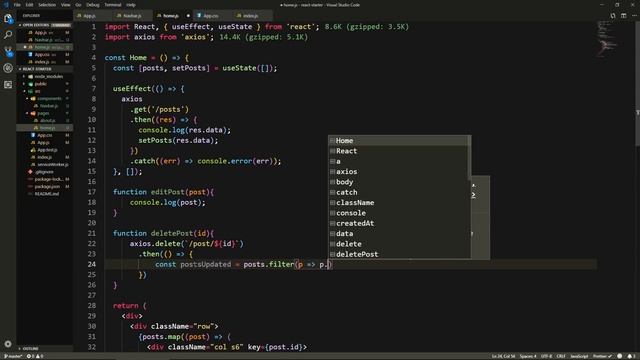Open the Debug menu
The width and height of the screenshot is (640, 360).
(93, 5)
